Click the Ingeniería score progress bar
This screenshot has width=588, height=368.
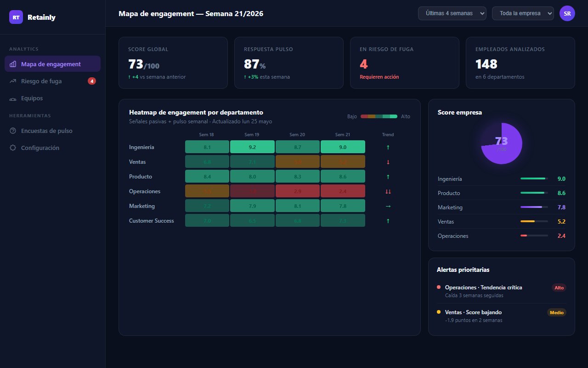pos(534,178)
